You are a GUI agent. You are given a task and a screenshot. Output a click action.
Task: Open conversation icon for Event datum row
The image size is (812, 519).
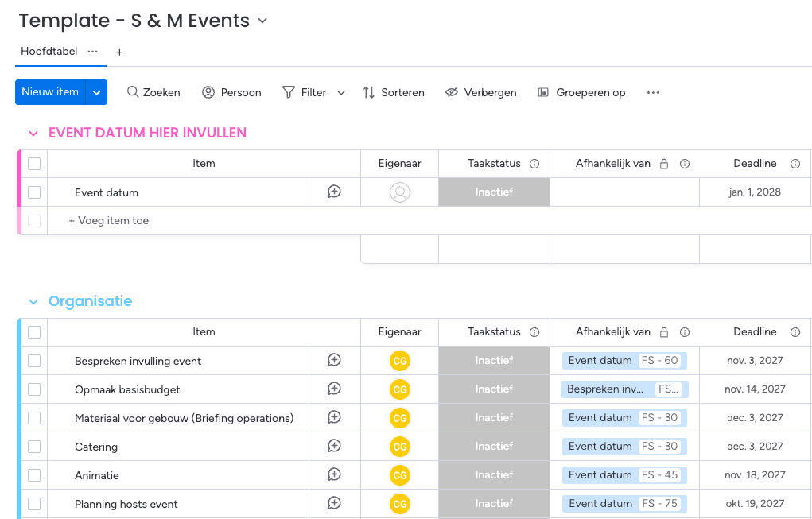tap(334, 192)
